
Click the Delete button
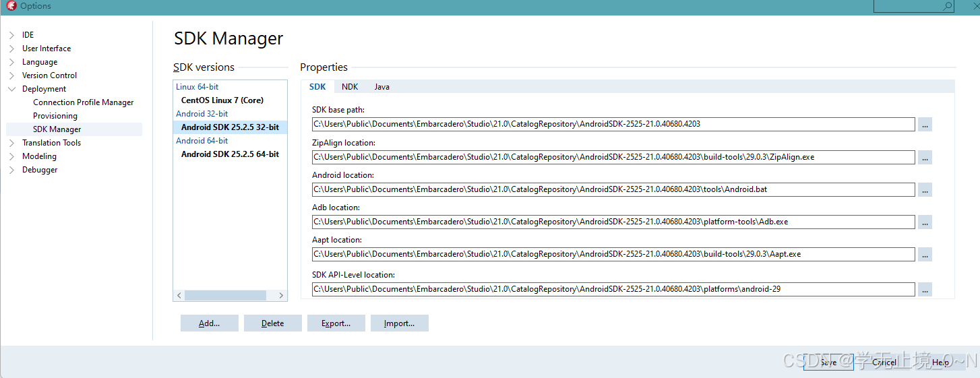(273, 323)
